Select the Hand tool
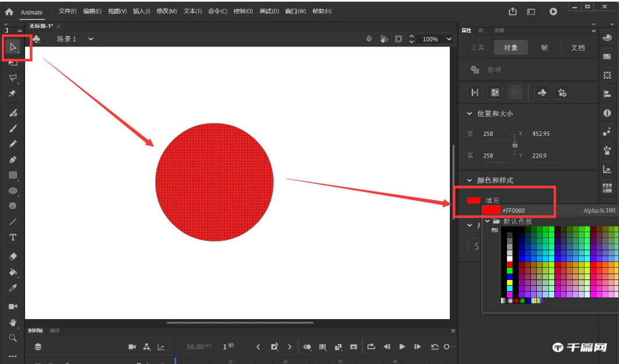619x364 pixels. pos(13,322)
